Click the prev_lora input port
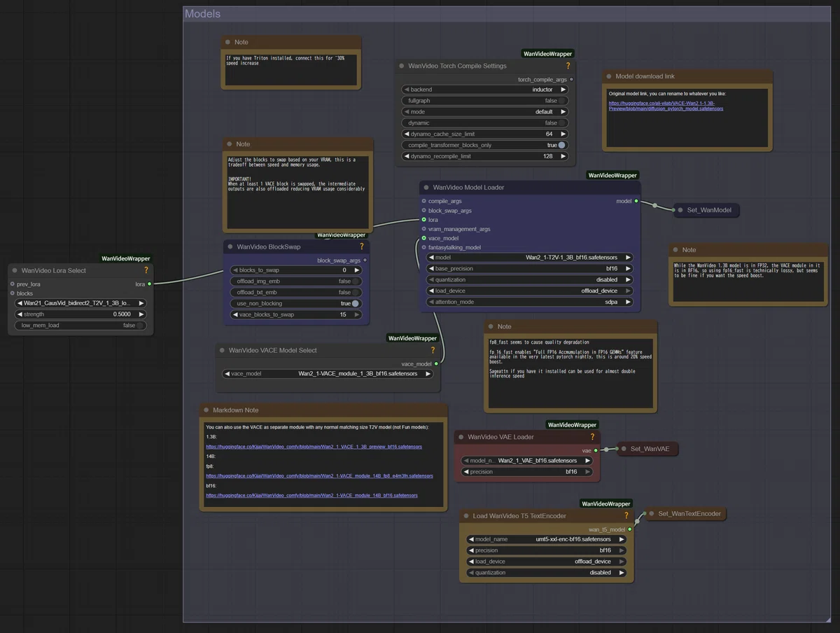This screenshot has height=633, width=840. coord(12,284)
